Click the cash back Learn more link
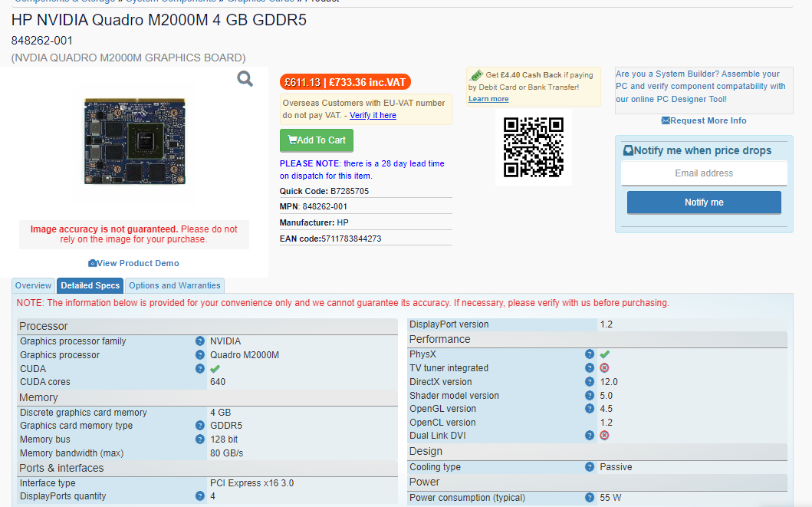The height and width of the screenshot is (507, 812). coord(488,99)
